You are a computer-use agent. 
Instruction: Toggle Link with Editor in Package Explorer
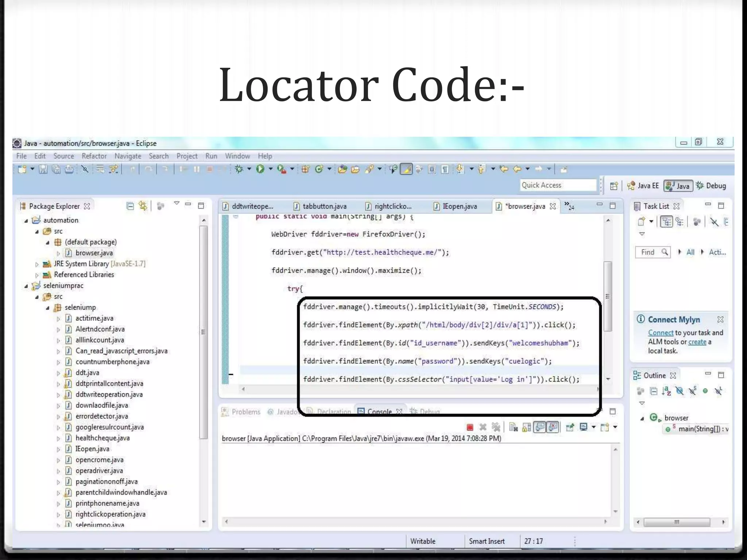point(143,206)
